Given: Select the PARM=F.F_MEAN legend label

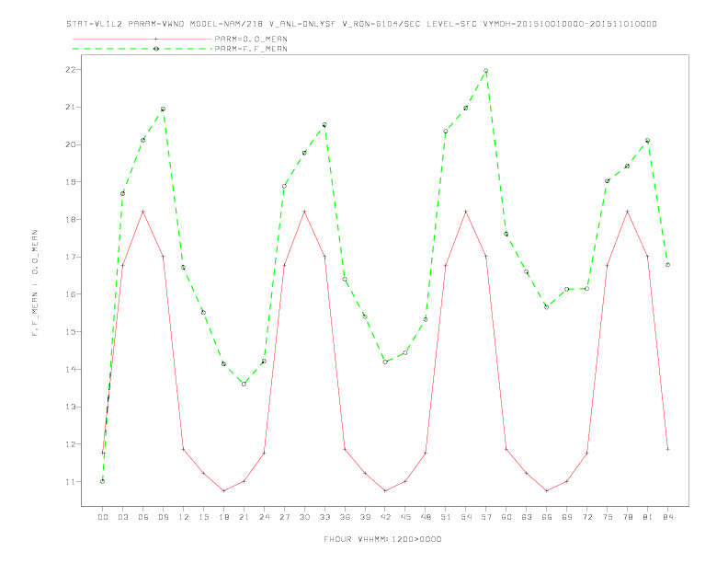Looking at the screenshot, I should click(x=251, y=49).
